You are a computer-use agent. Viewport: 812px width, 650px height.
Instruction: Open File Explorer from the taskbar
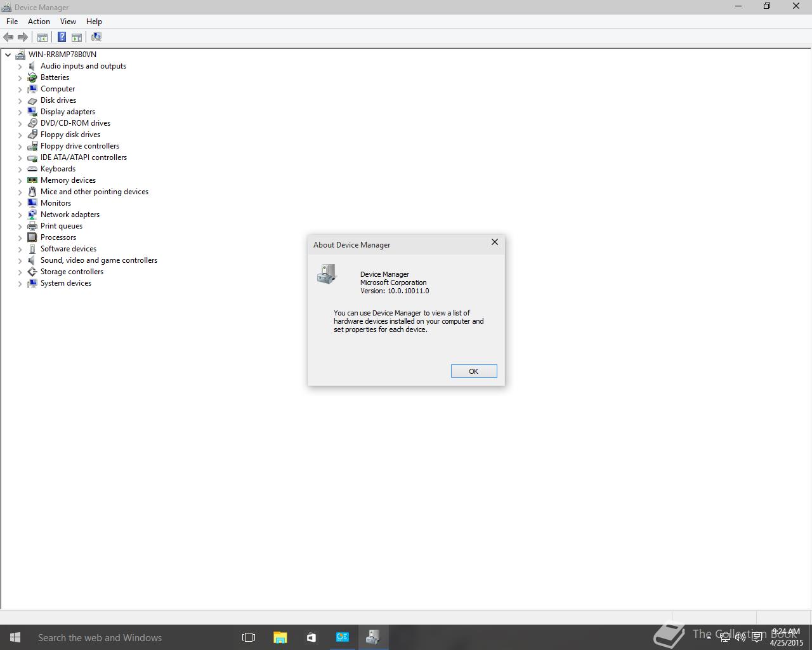[x=280, y=637]
